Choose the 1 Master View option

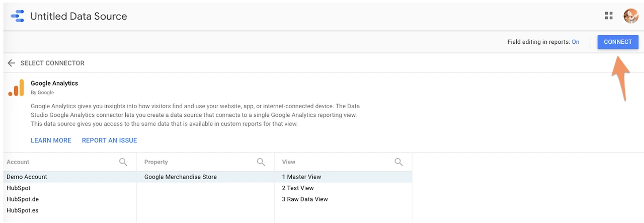point(301,177)
